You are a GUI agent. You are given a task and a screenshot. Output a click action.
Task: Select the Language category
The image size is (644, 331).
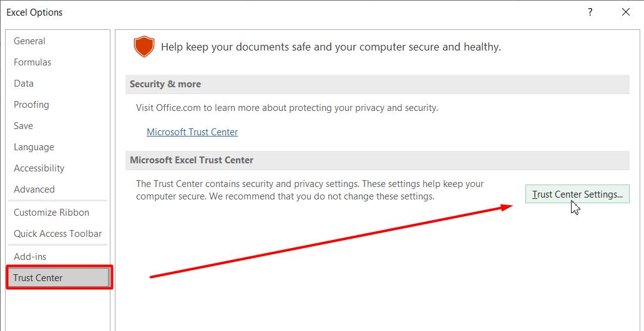[34, 147]
